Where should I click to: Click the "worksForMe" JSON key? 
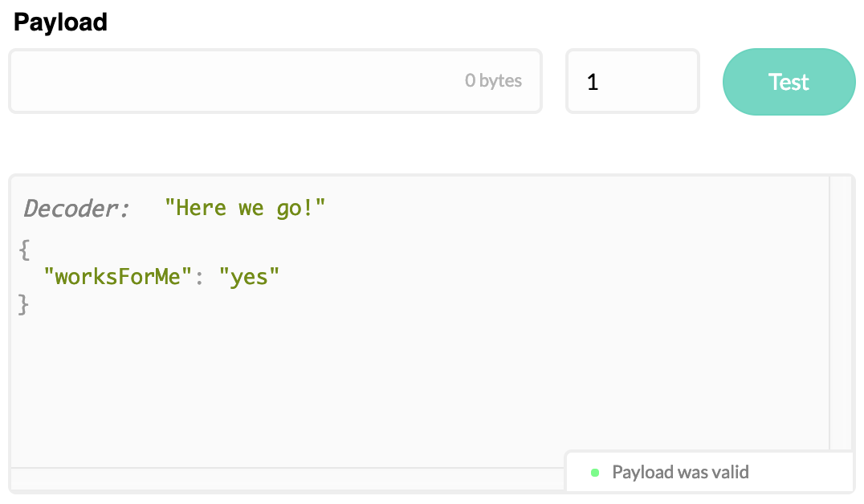coord(117,277)
